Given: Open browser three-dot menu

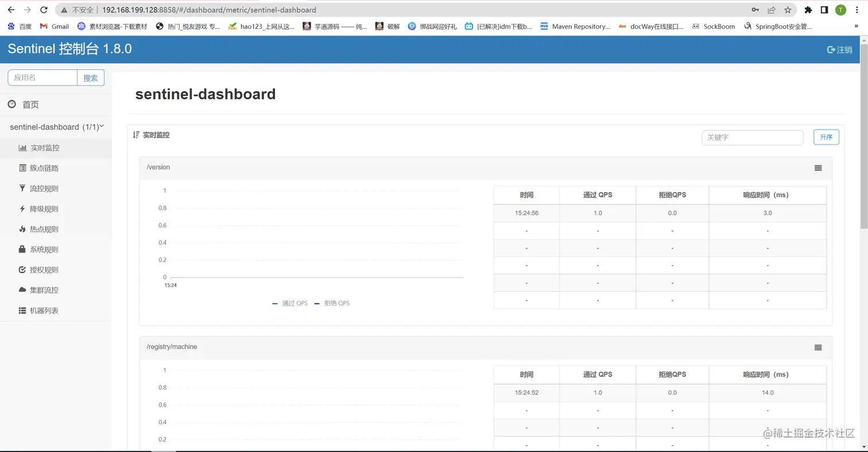Looking at the screenshot, I should [857, 10].
